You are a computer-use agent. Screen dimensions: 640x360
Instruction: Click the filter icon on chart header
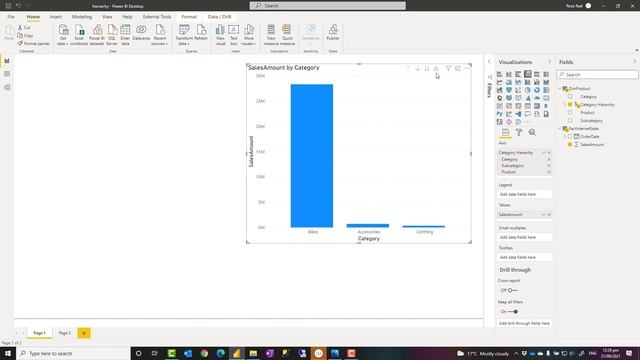448,69
